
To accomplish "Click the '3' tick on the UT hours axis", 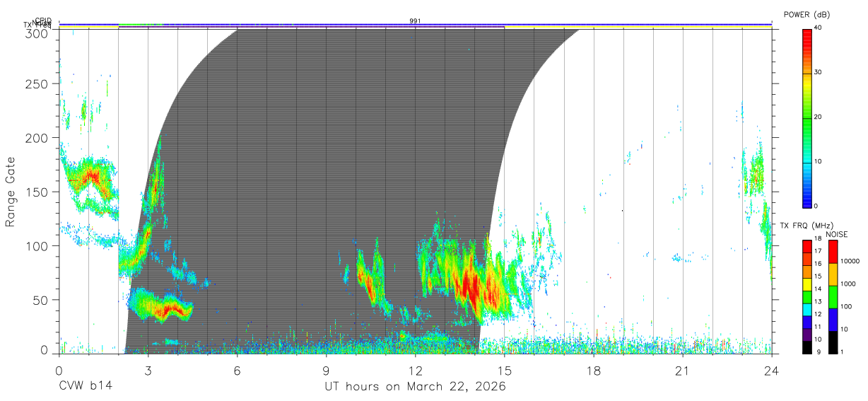I will click(148, 370).
